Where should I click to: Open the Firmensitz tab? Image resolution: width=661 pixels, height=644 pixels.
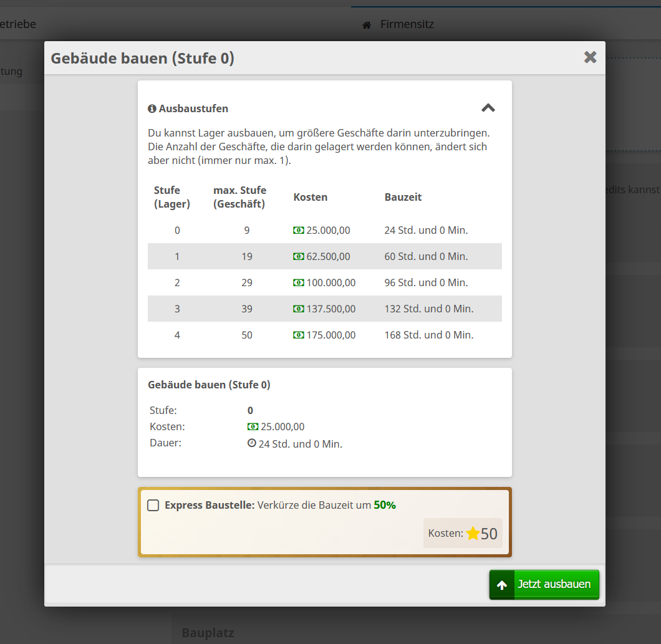click(407, 24)
